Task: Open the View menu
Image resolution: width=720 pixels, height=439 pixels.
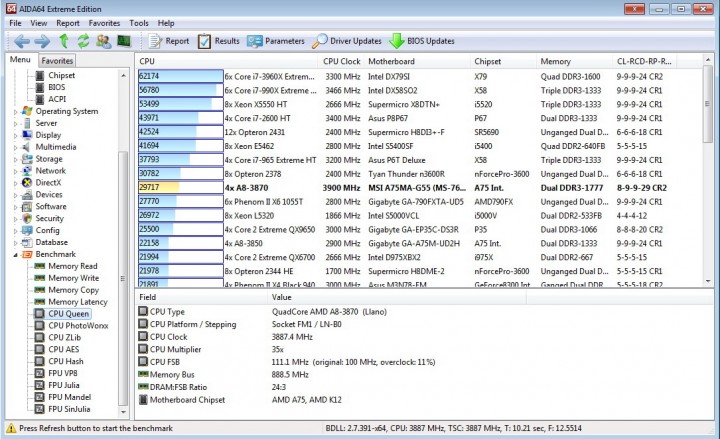Action: 39,23
